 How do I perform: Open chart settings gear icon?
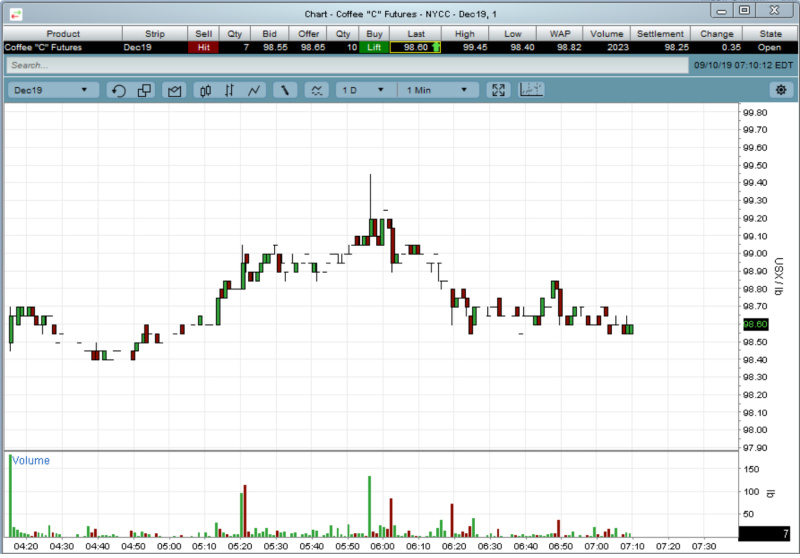pyautogui.click(x=781, y=90)
